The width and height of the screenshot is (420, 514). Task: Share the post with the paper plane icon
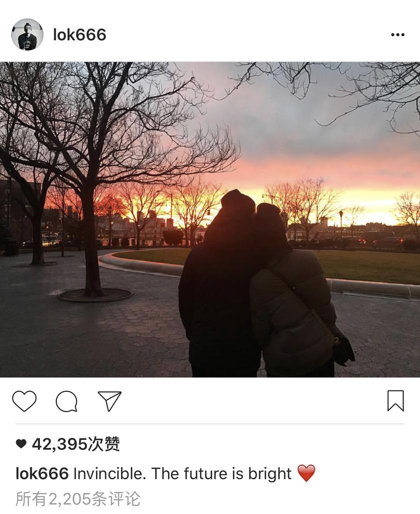(x=109, y=400)
